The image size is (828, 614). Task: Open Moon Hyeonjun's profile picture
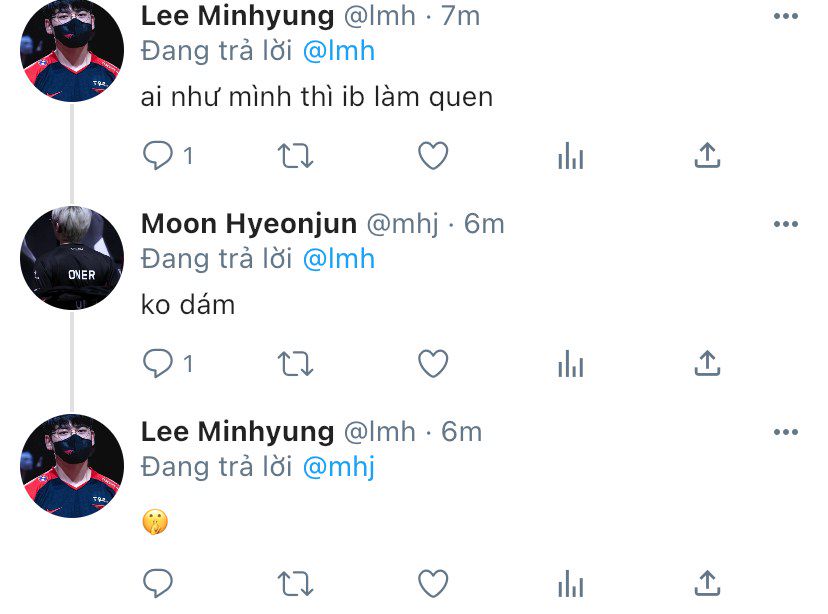tap(72, 258)
